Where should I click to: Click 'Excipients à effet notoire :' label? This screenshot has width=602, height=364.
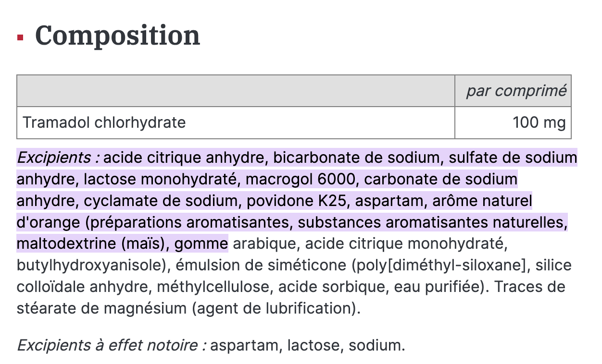(112, 345)
